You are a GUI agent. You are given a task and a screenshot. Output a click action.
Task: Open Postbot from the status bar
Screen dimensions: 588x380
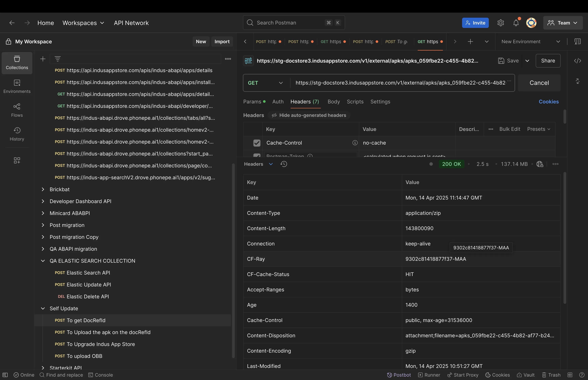tap(399, 375)
